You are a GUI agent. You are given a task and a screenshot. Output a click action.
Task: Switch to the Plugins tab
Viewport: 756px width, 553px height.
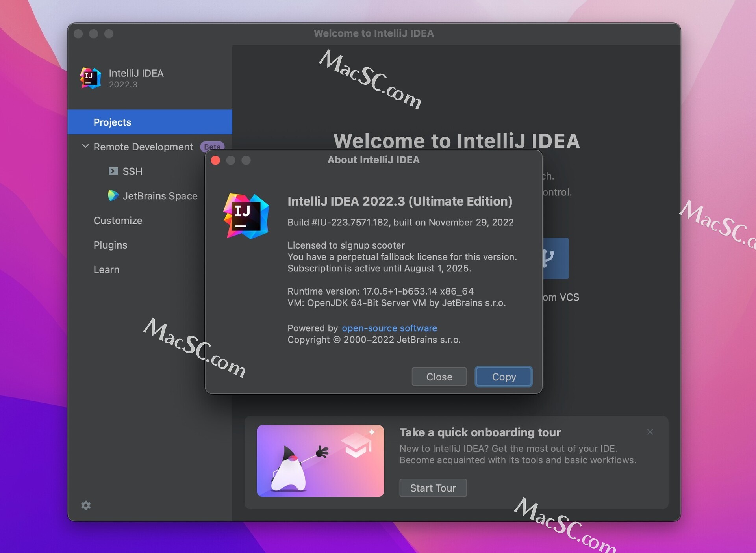(110, 245)
